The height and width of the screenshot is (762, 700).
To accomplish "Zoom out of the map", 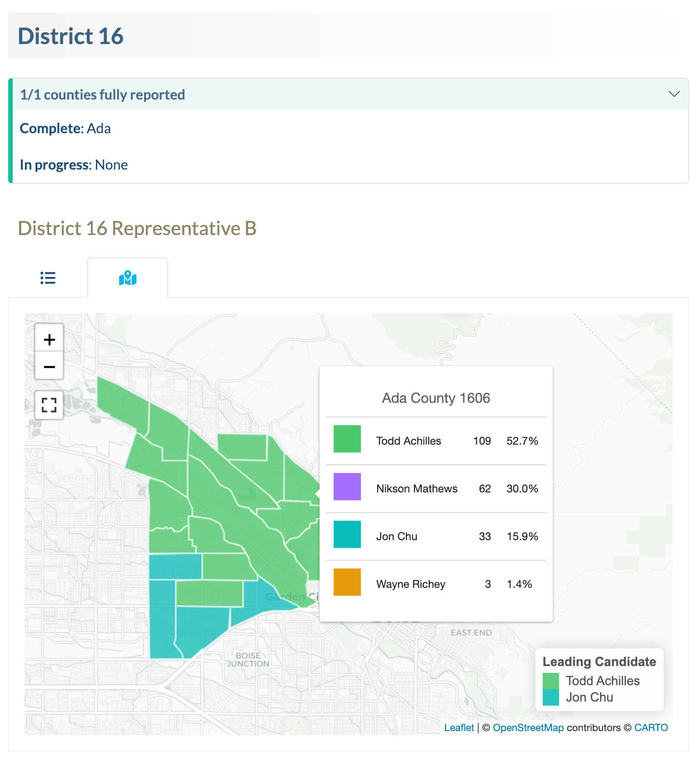I will (49, 366).
